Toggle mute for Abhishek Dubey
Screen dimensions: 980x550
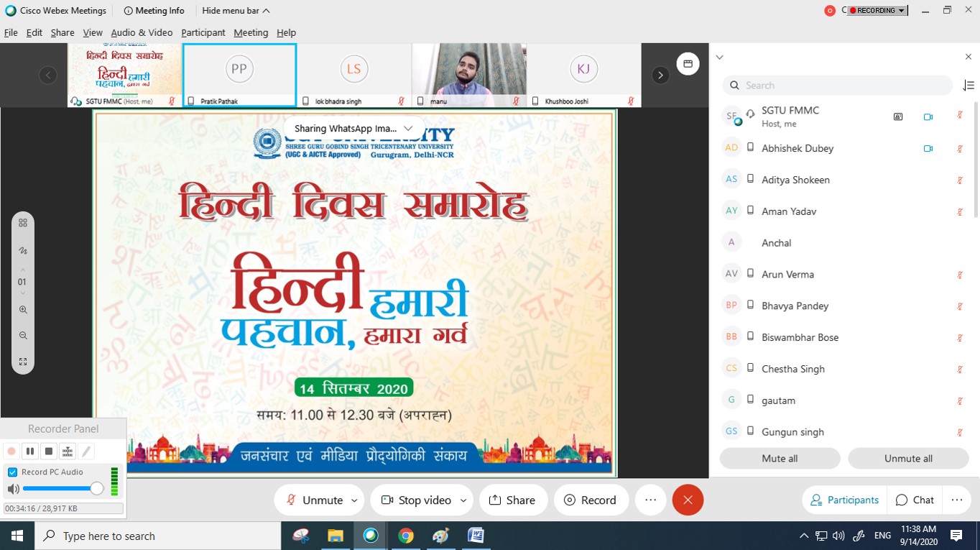(x=960, y=149)
